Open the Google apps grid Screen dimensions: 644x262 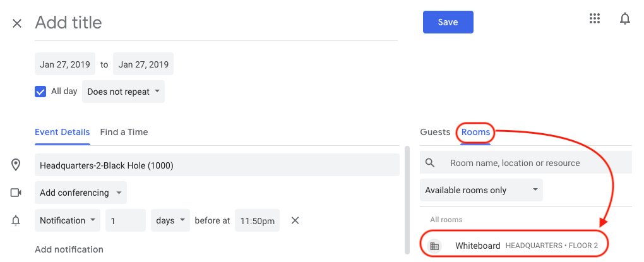[x=594, y=19]
